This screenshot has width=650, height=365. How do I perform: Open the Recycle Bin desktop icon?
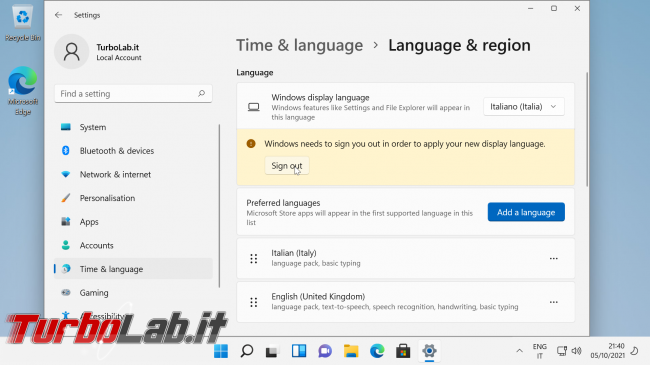22,23
